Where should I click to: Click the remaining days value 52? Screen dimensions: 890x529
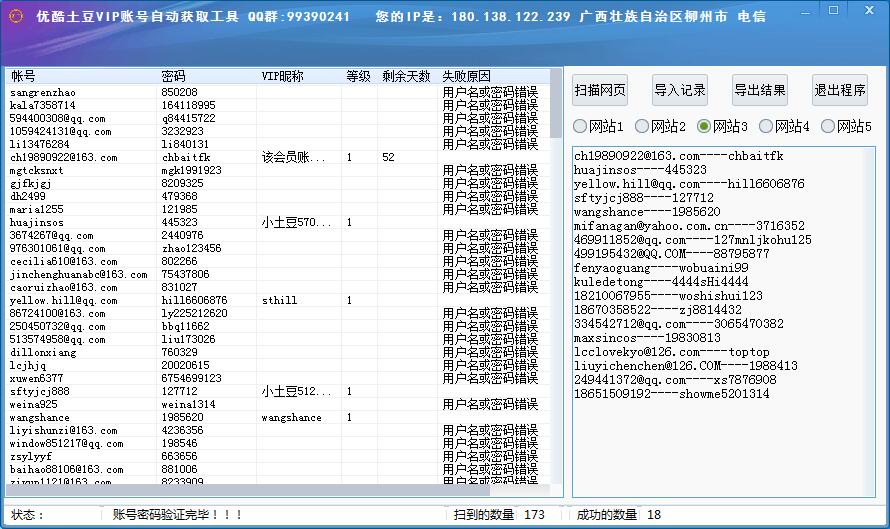tap(388, 157)
